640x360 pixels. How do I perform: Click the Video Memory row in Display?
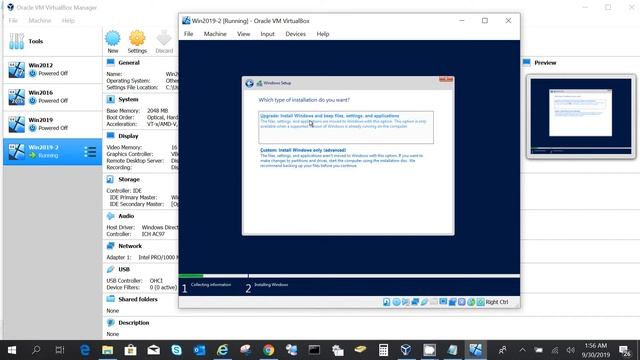[142, 147]
